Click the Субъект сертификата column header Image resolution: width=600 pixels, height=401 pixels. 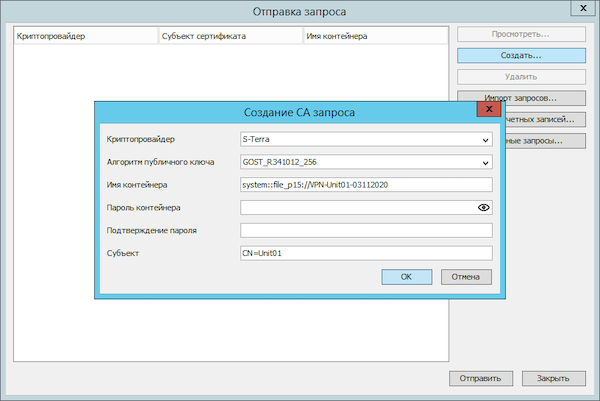(231, 36)
